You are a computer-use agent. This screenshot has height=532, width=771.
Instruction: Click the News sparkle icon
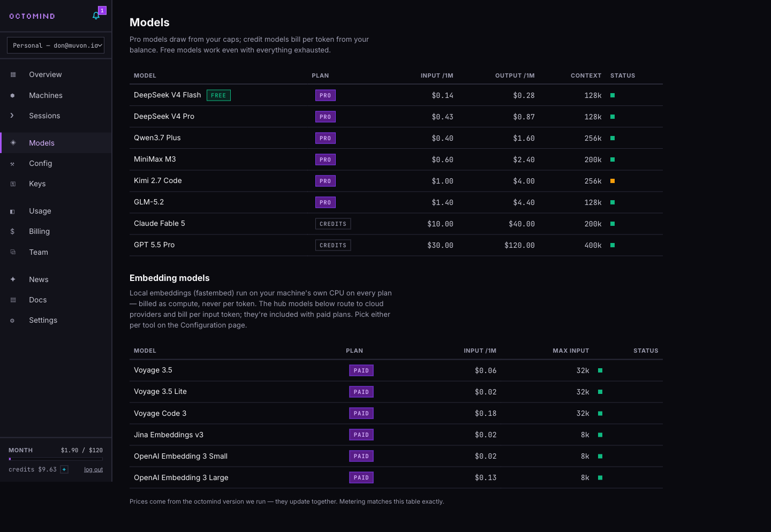point(13,279)
